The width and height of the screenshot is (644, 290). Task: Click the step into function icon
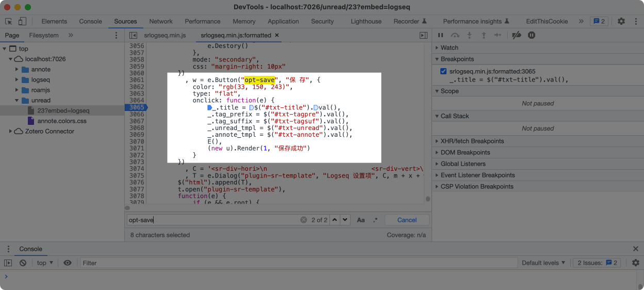point(469,35)
